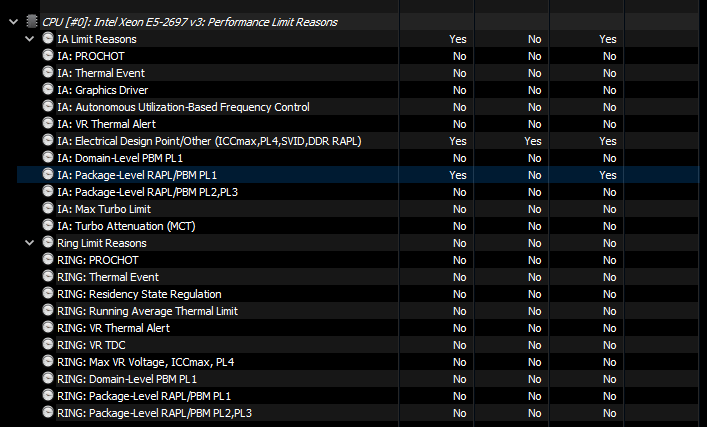This screenshot has height=427, width=707.
Task: Click the icon for RING: Domain-Level PBM PL1
Action: click(x=48, y=378)
